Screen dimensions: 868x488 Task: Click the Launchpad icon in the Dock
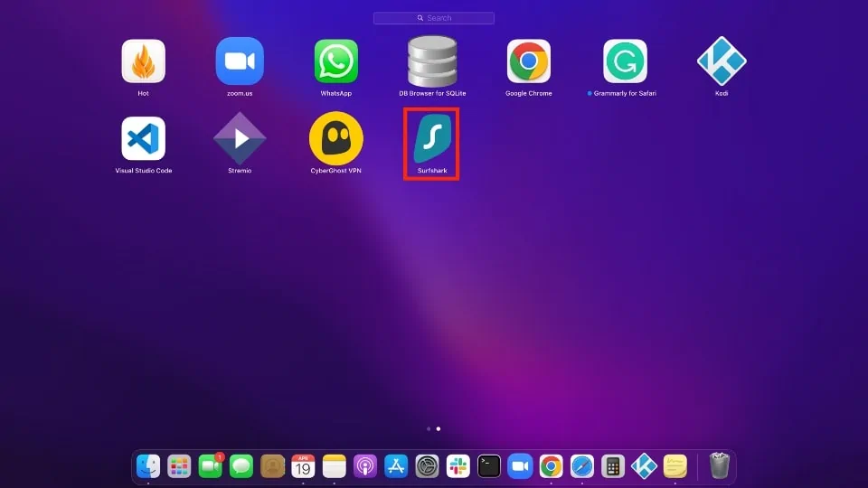[179, 466]
